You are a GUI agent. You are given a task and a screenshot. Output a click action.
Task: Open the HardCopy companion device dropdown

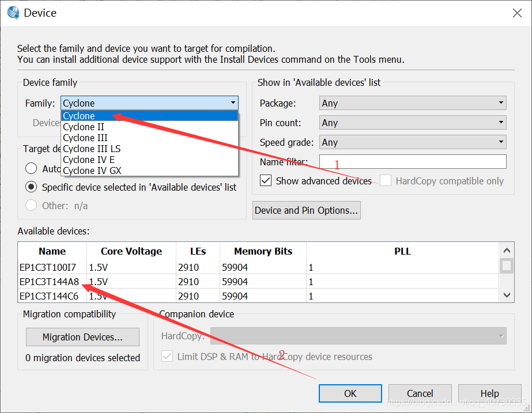(x=359, y=336)
